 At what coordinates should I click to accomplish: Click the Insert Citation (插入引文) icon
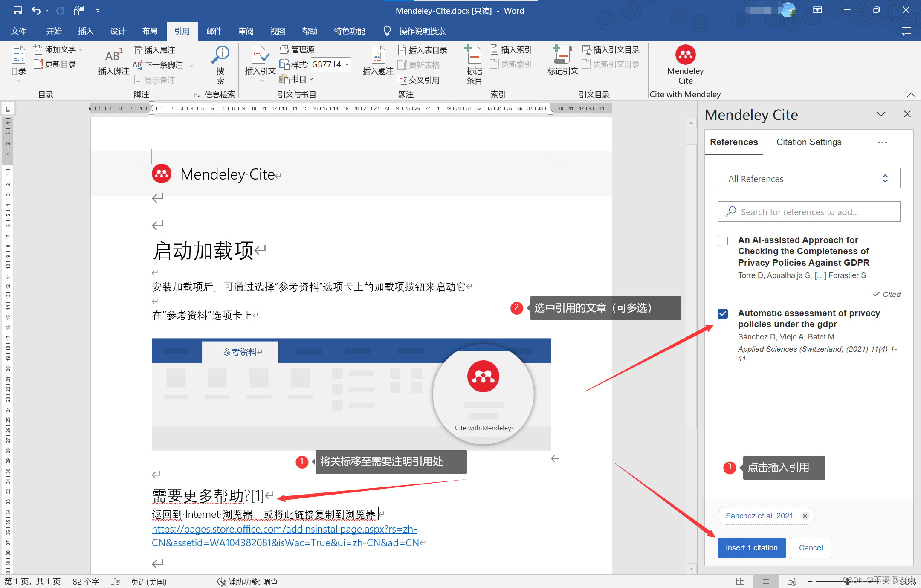(x=260, y=55)
